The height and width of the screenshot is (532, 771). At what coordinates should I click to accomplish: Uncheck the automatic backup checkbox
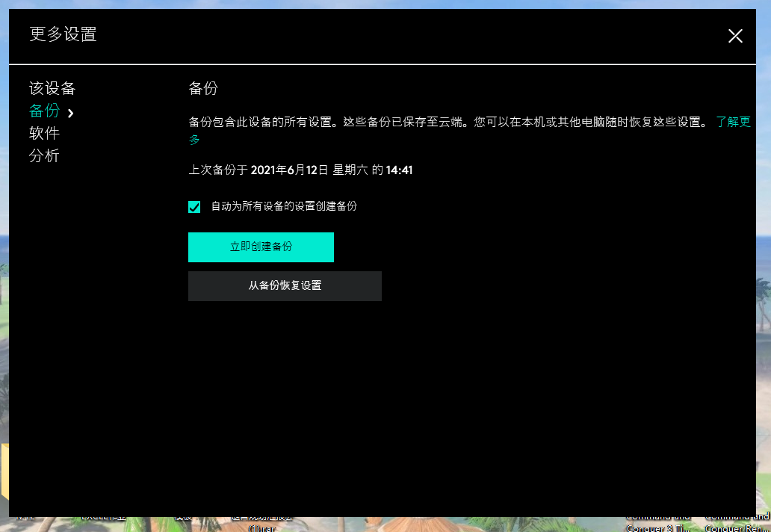[x=194, y=207]
